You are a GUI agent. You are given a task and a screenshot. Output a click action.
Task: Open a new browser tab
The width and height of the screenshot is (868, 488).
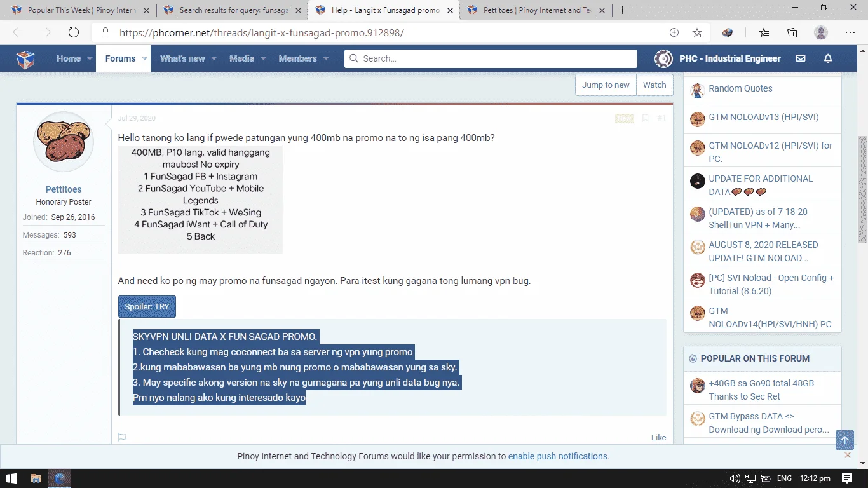click(623, 10)
